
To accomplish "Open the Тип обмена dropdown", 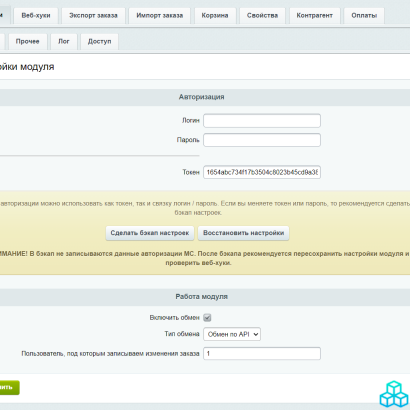I will pos(232,334).
